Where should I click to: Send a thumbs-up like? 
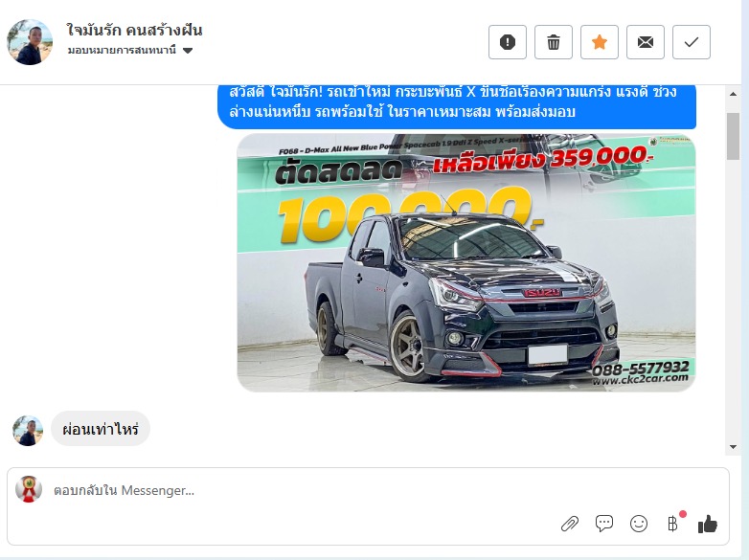click(x=708, y=524)
